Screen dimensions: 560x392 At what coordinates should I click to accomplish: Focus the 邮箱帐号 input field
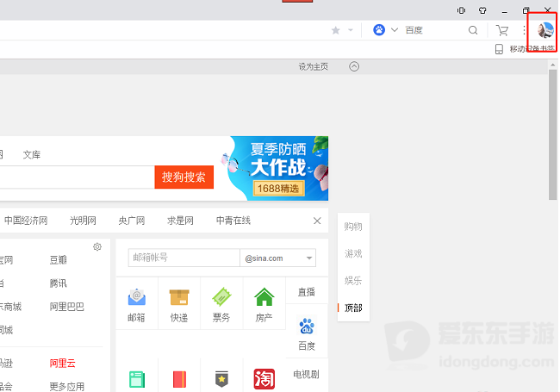pyautogui.click(x=184, y=258)
